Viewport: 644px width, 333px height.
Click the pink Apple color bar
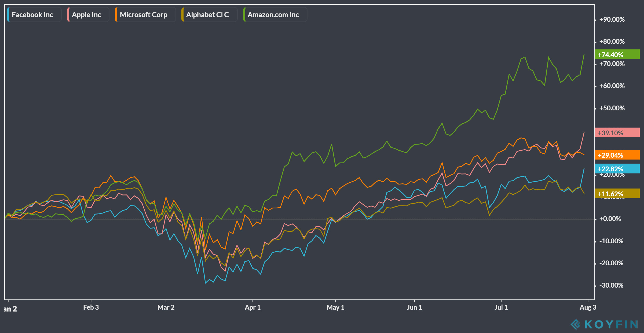pyautogui.click(x=68, y=15)
